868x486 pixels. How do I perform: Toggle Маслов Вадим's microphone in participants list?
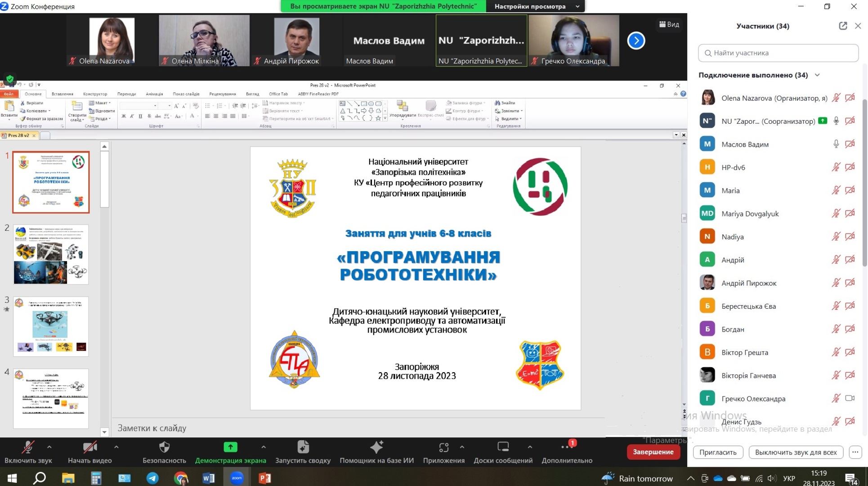836,144
